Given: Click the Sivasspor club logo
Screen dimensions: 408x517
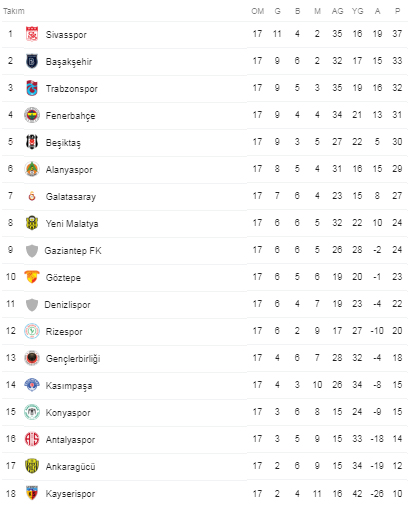Looking at the screenshot, I should [32, 34].
